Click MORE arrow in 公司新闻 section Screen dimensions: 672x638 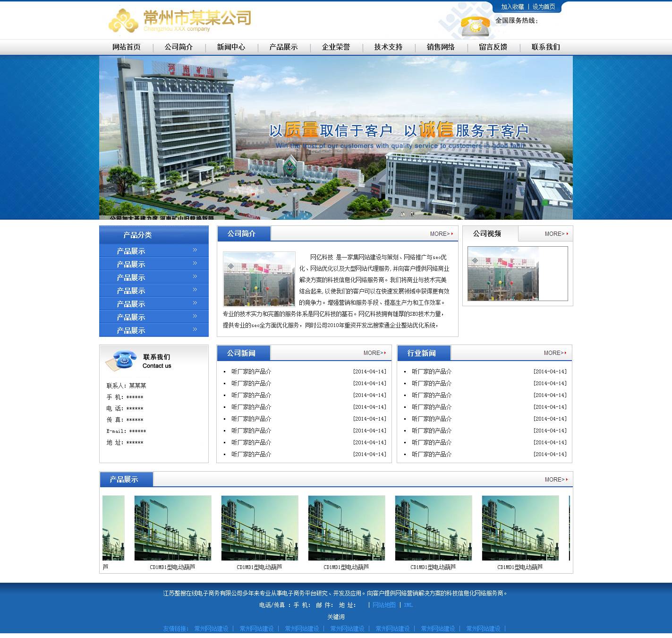pyautogui.click(x=375, y=353)
